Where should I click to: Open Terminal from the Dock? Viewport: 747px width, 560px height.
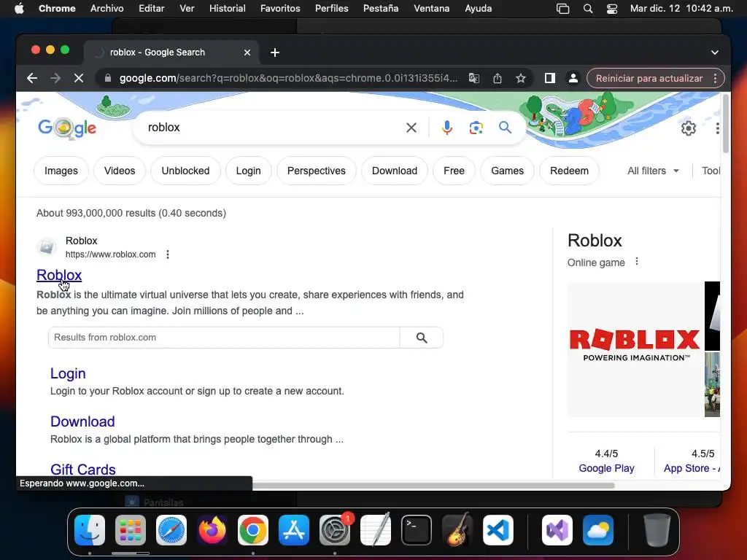tap(417, 530)
